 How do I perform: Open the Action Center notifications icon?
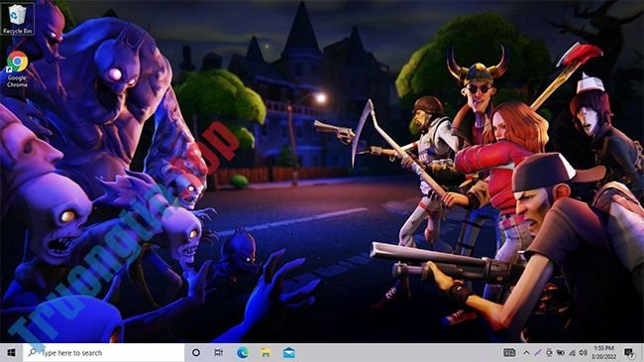629,352
